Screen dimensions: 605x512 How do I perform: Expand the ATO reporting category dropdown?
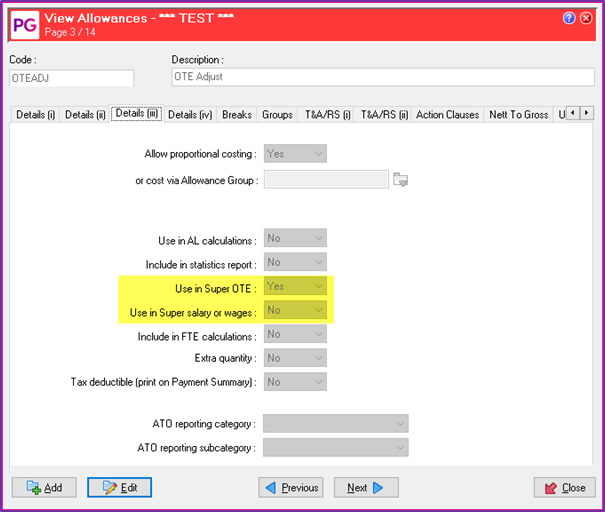[336, 424]
